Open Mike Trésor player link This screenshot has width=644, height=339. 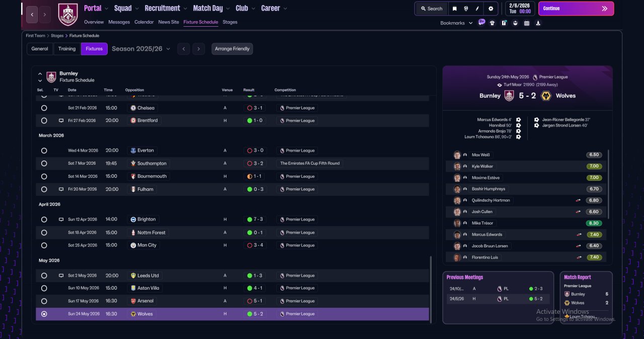coord(482,223)
